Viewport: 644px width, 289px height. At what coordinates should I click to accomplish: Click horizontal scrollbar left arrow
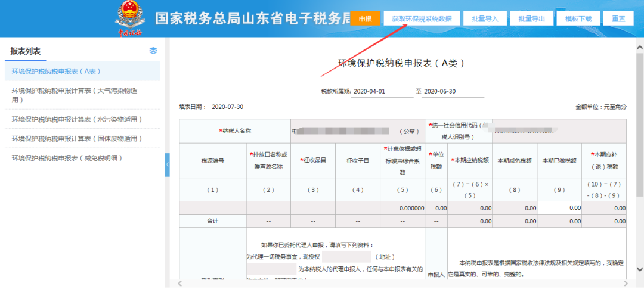pyautogui.click(x=180, y=283)
